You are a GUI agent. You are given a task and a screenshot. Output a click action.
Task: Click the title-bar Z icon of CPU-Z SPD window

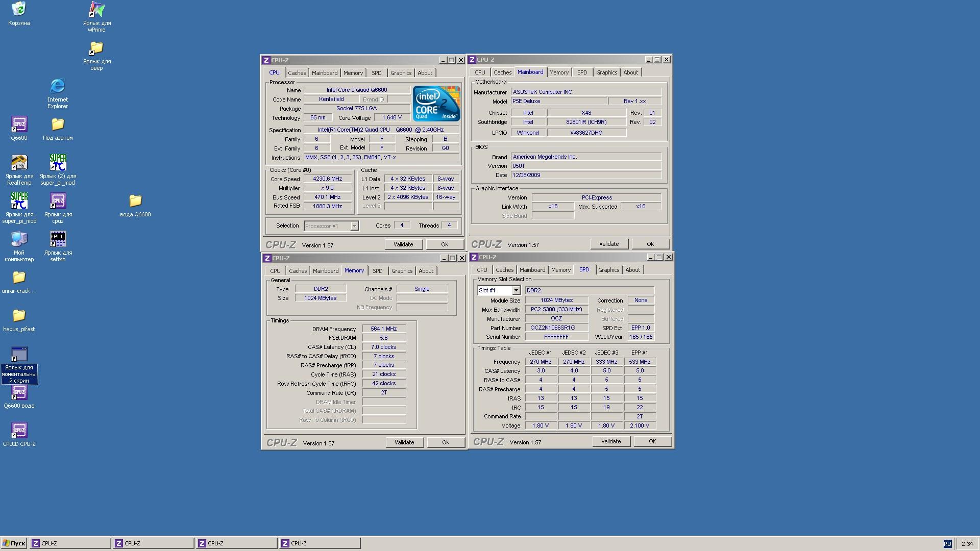474,257
